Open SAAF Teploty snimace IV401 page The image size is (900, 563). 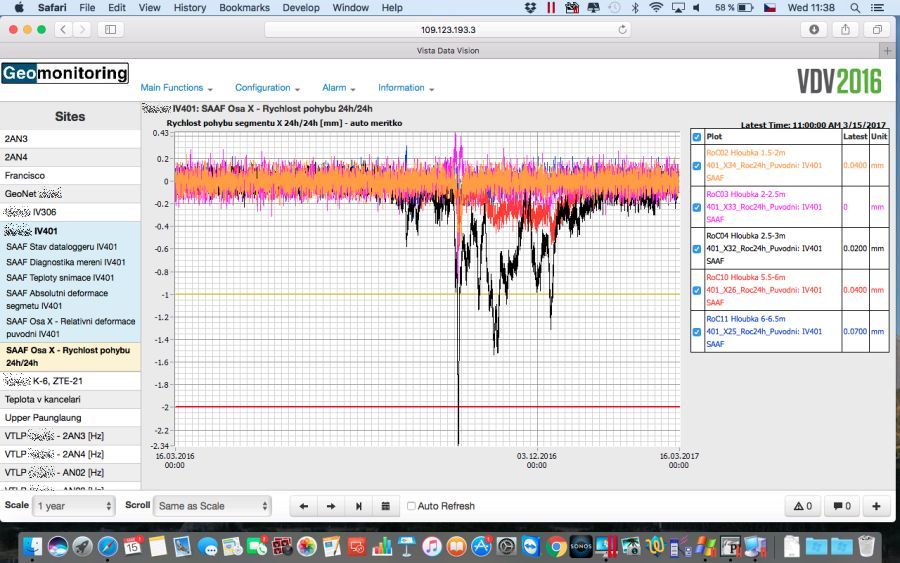(x=60, y=278)
